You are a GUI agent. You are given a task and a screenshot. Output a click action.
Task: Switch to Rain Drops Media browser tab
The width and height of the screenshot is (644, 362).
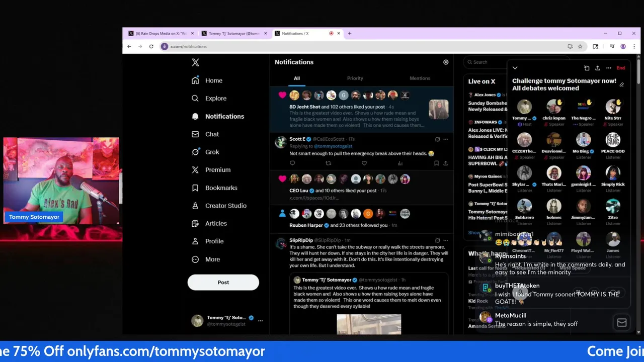tap(161, 34)
